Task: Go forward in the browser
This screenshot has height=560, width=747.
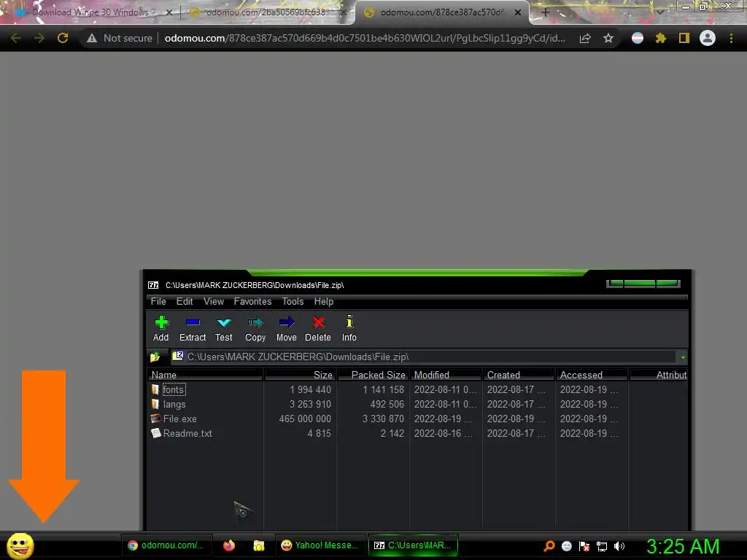Action: [x=39, y=38]
